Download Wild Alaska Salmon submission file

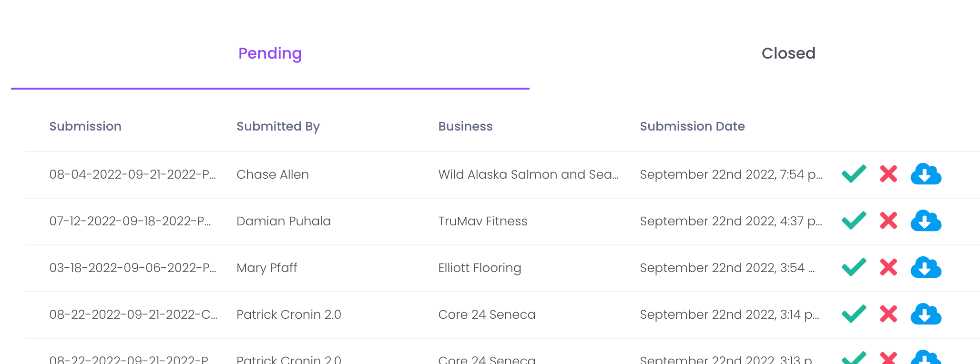926,174
